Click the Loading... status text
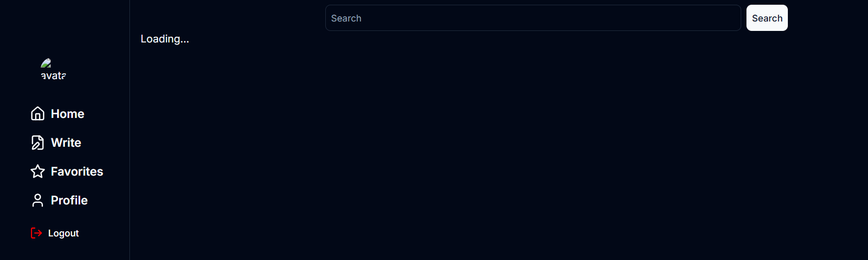Screen dimensions: 868x260 click(x=165, y=39)
